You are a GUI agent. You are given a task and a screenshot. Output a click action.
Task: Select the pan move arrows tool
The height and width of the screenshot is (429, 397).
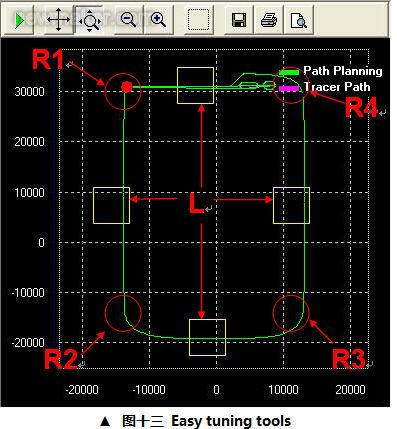pyautogui.click(x=58, y=20)
